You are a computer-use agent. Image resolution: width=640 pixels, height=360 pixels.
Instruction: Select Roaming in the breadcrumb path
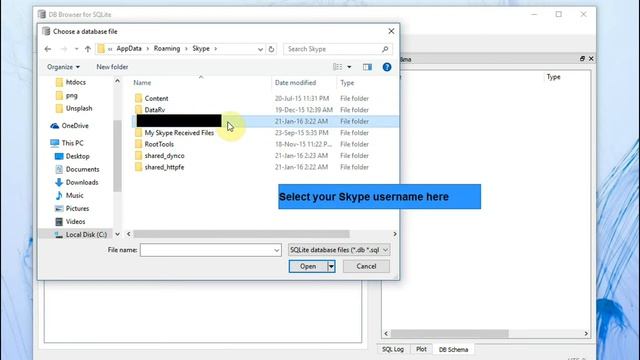coord(167,49)
